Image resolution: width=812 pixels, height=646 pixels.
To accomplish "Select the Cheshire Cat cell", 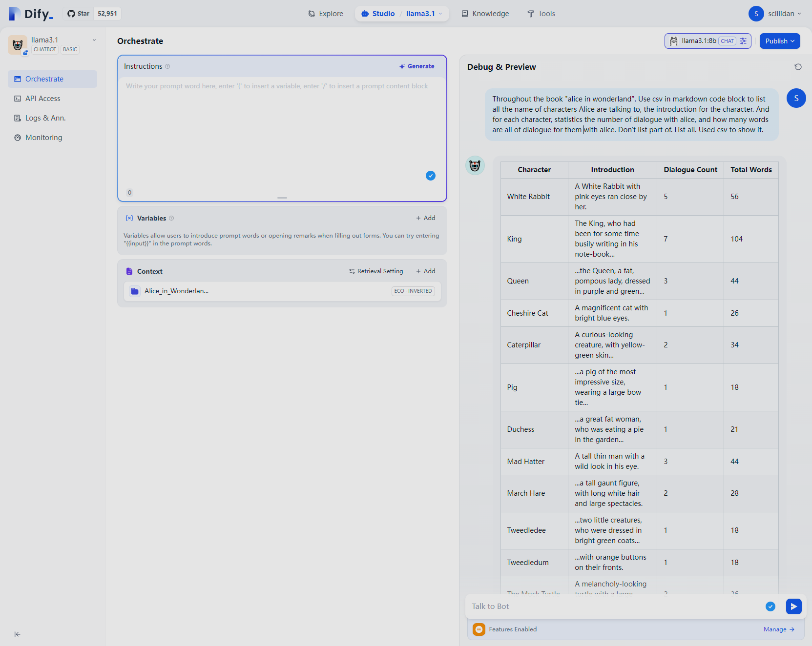I will tap(534, 313).
